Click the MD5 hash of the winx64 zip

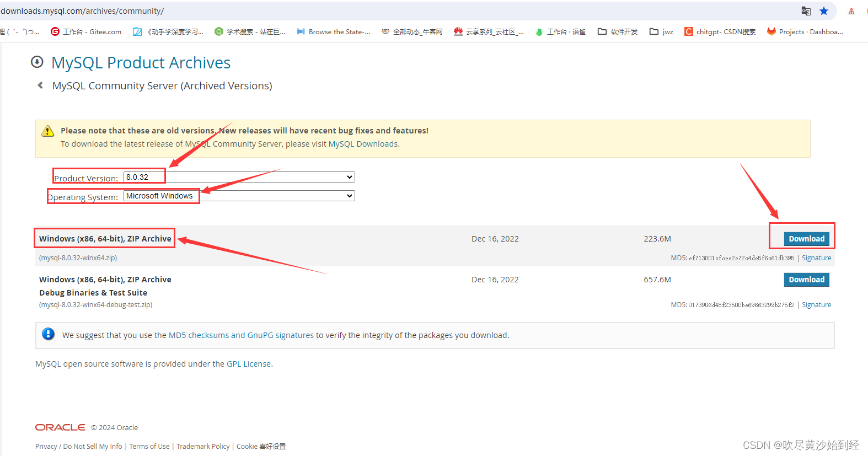click(741, 258)
